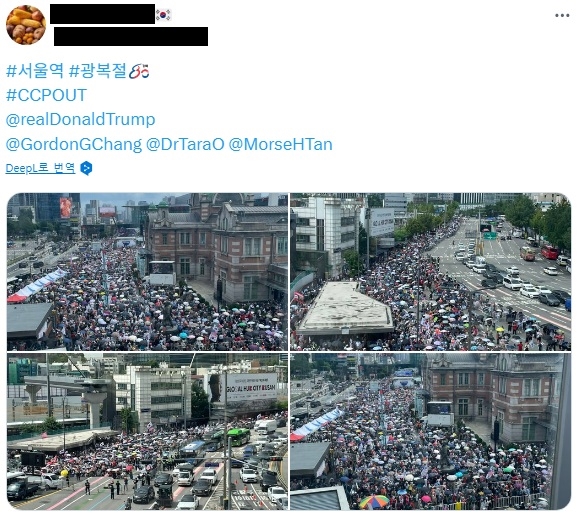Click the Busan billboard in bottom-left photo
This screenshot has width=577, height=515.
251,387
